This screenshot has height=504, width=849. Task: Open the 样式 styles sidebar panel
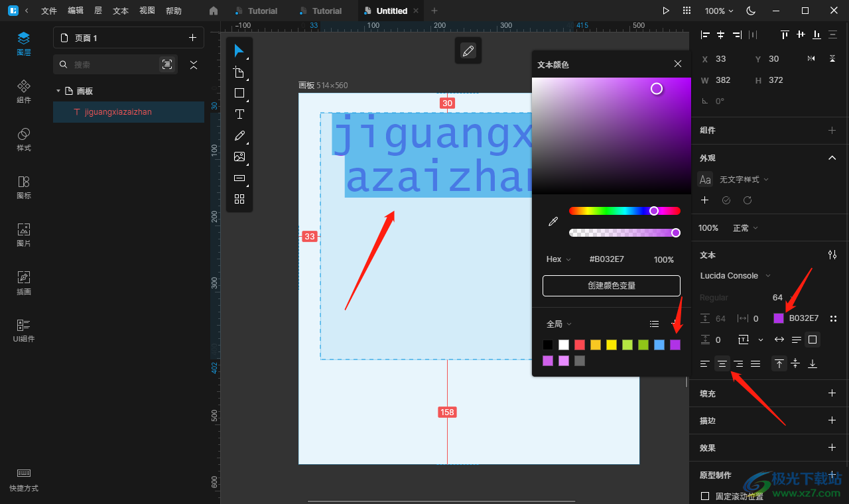coord(24,139)
